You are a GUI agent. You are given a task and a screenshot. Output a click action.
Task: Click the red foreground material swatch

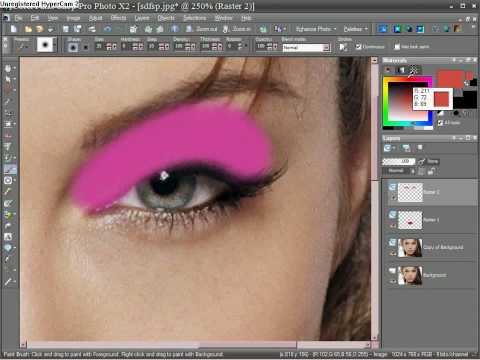tap(451, 79)
